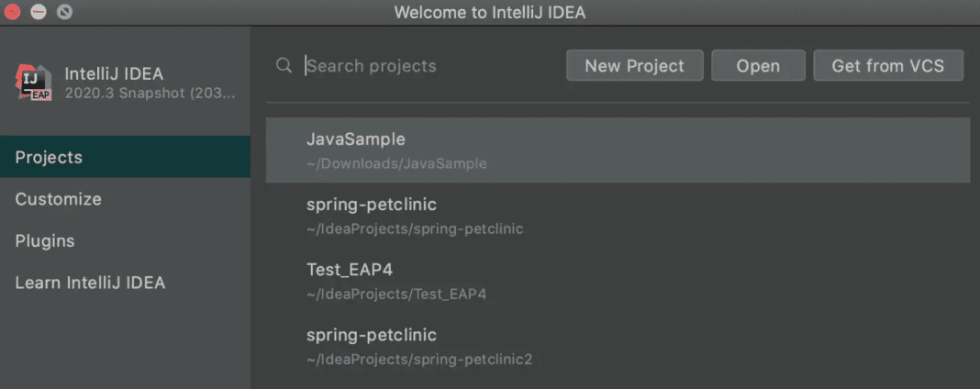Click the IntelliJ IDEA product name
The width and height of the screenshot is (980, 389).
(114, 73)
